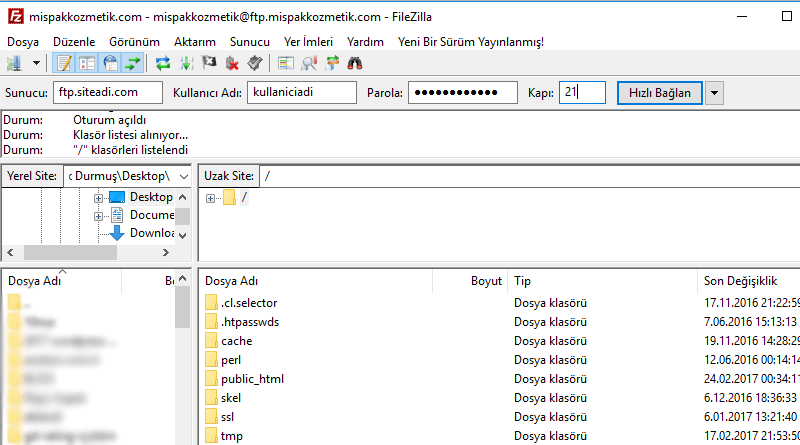800x445 pixels.
Task: Select the ssl folder name
Action: (x=228, y=417)
